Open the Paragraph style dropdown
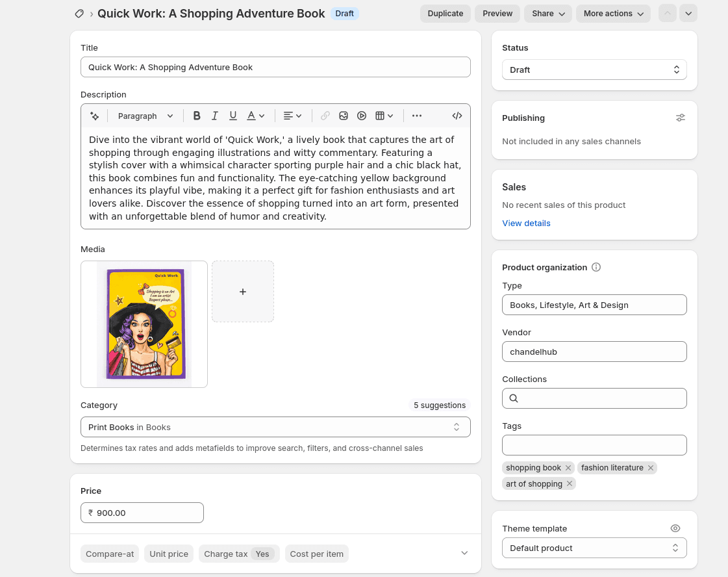728x577 pixels. tap(145, 116)
